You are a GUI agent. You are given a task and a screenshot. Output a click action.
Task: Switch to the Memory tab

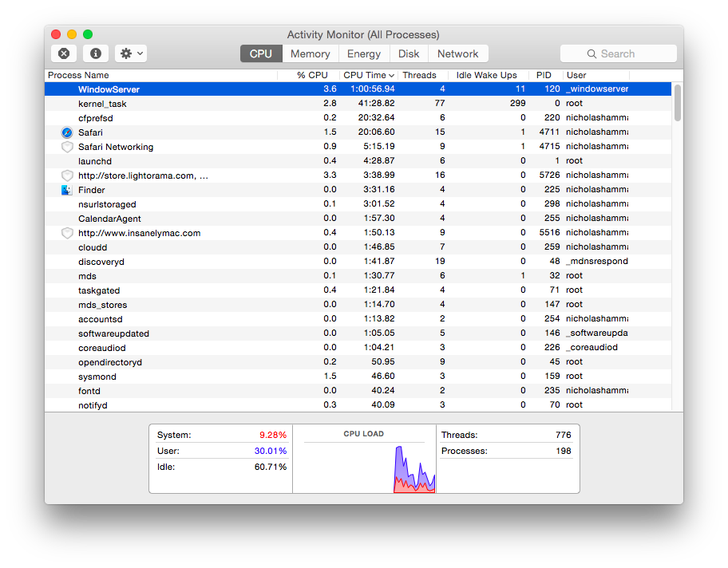pyautogui.click(x=311, y=53)
